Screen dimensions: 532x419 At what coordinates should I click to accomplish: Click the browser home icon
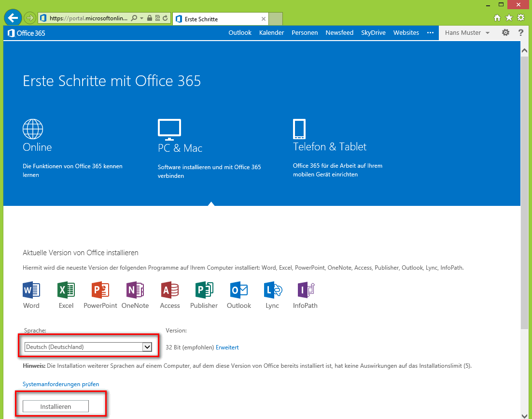(497, 18)
